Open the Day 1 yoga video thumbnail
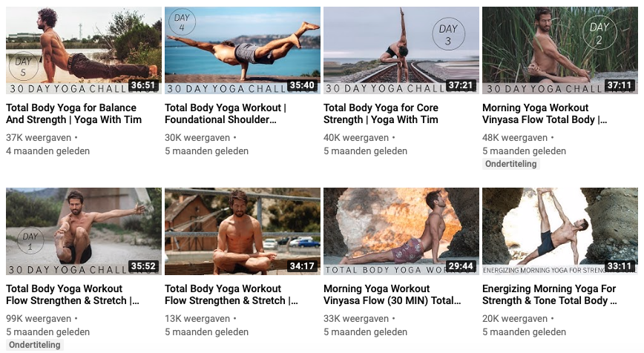 tap(84, 231)
